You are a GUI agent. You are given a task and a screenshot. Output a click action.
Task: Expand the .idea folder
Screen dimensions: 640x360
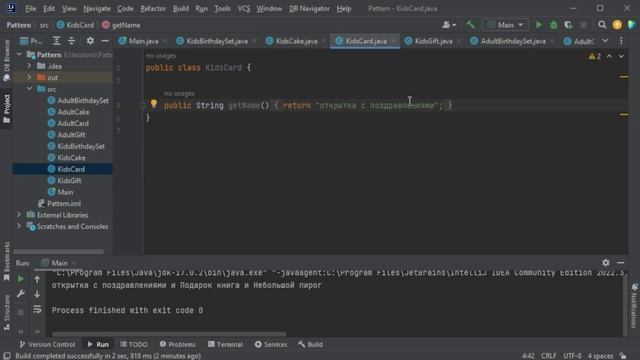click(x=29, y=66)
